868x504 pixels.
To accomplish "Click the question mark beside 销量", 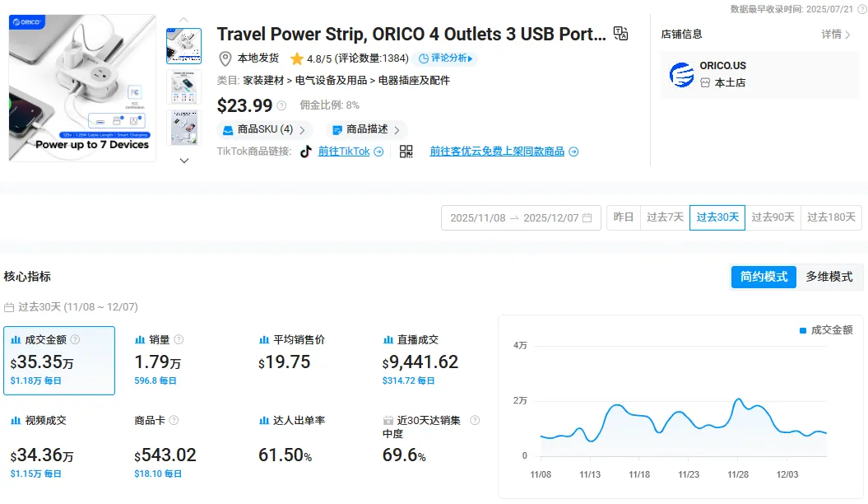I will [x=177, y=339].
